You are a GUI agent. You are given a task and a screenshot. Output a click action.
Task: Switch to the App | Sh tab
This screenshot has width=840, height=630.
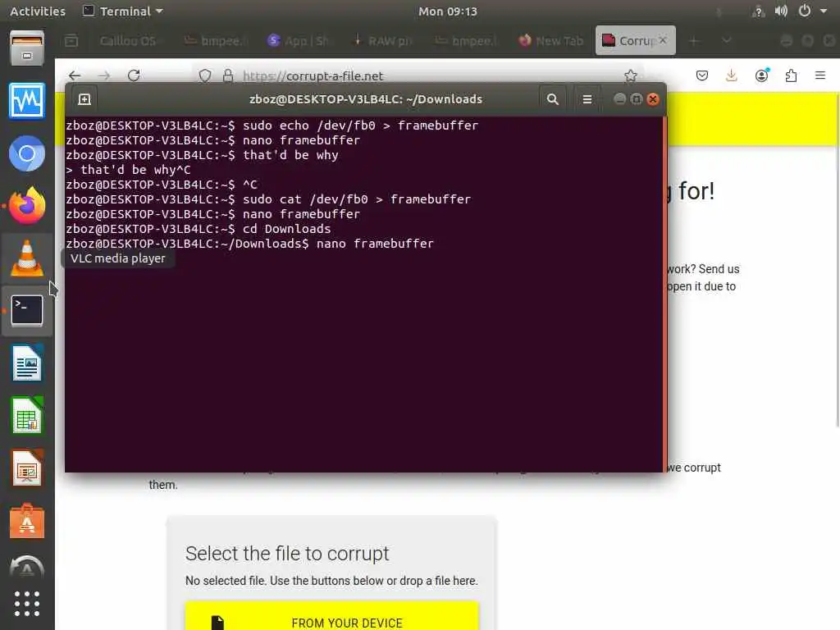pos(299,41)
